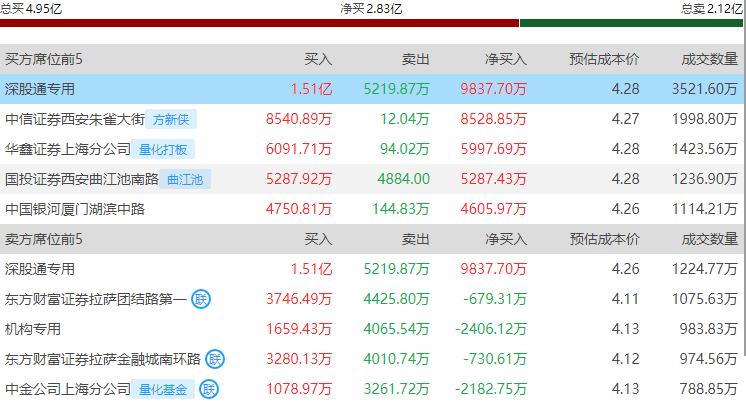Image resolution: width=746 pixels, height=402 pixels.
Task: Click sell amount 12.04万
Action: (x=404, y=119)
